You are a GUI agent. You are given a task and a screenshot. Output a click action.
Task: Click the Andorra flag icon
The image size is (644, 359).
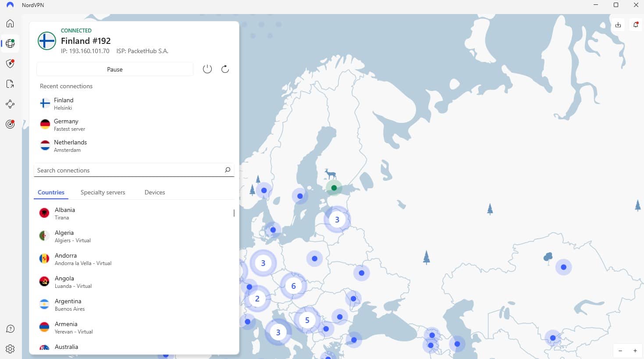[x=44, y=259]
